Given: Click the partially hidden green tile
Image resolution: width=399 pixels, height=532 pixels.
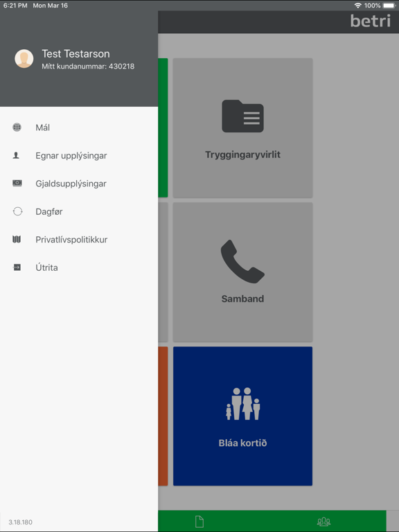Looking at the screenshot, I should [x=163, y=127].
